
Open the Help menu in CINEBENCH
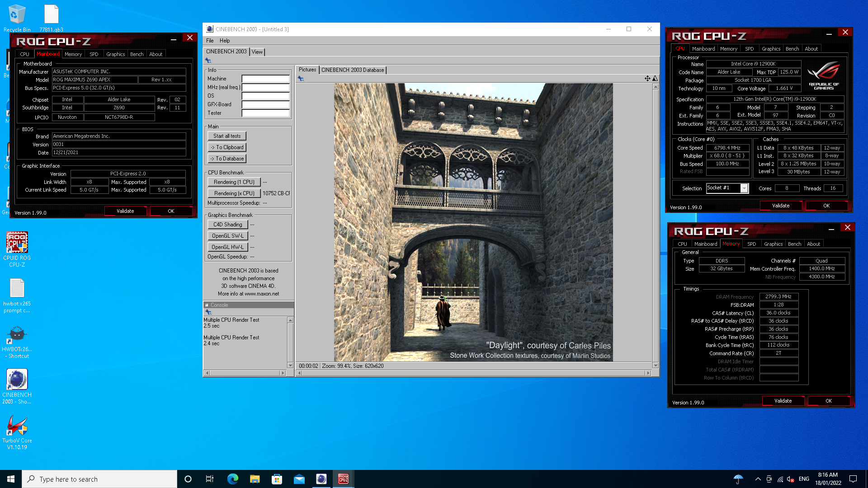225,41
